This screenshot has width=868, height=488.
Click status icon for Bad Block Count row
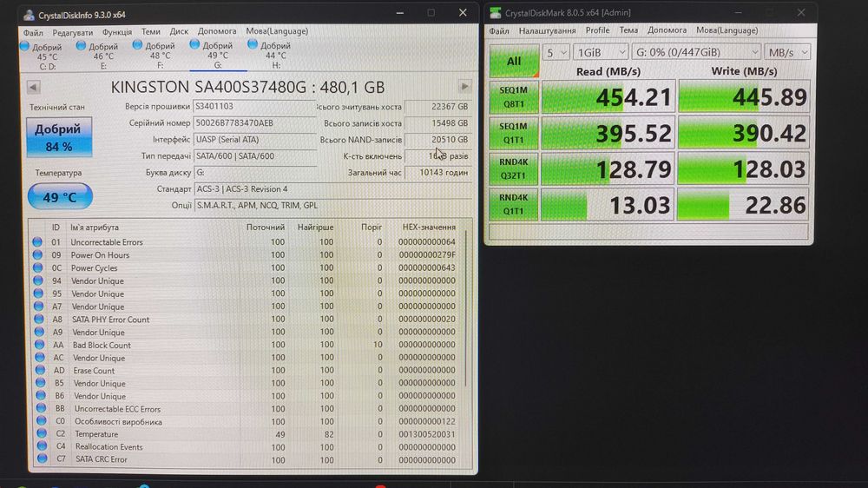39,345
